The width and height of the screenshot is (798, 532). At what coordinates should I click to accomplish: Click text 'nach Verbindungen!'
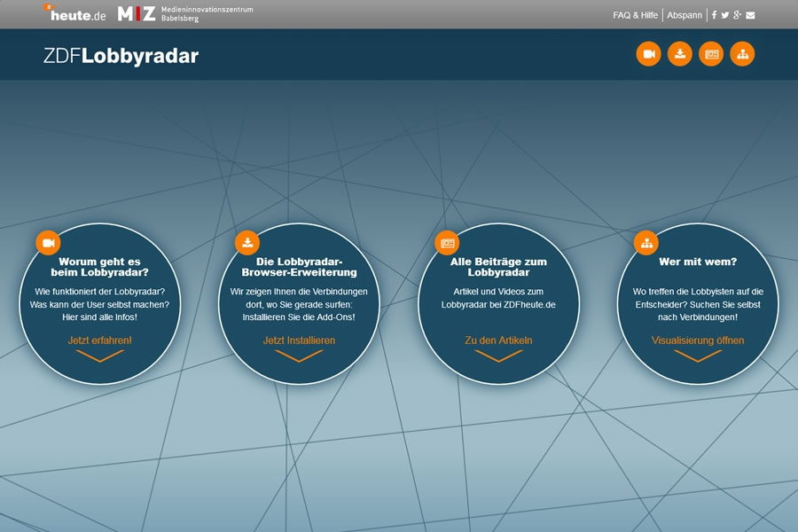(x=698, y=317)
